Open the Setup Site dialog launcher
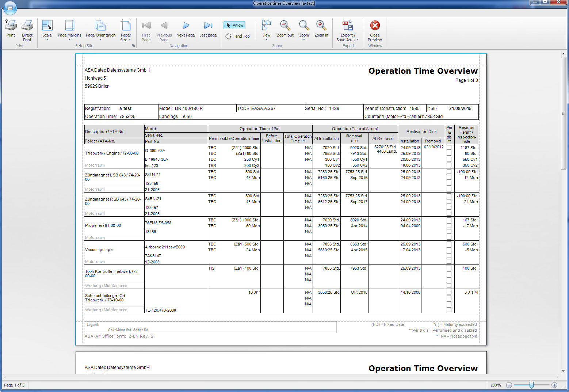Viewport: 569px width, 392px height. [x=133, y=46]
